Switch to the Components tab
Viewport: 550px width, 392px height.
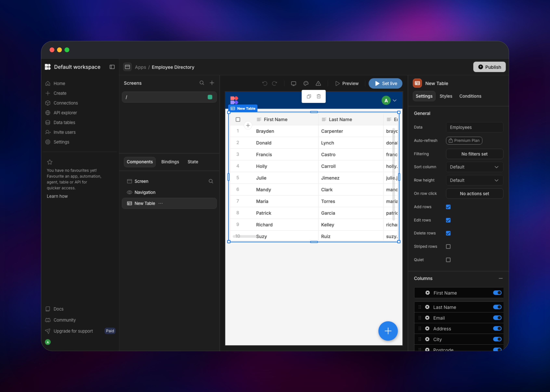(x=140, y=162)
